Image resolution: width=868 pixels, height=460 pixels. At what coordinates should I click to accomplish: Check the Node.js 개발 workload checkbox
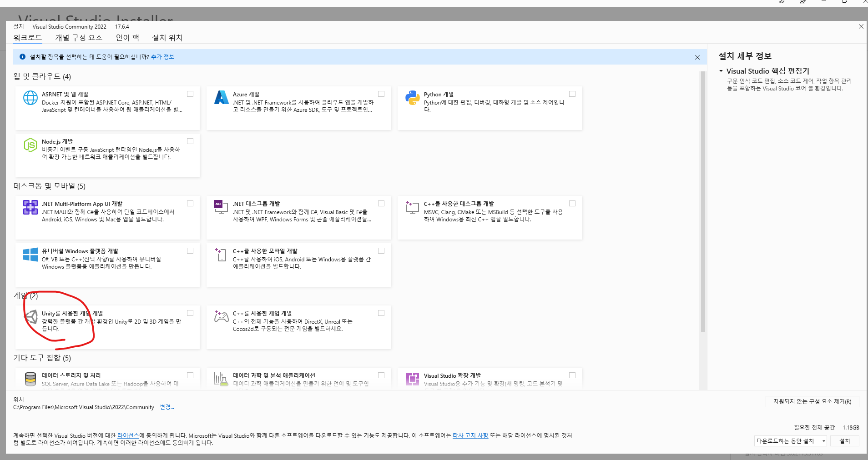pyautogui.click(x=190, y=141)
